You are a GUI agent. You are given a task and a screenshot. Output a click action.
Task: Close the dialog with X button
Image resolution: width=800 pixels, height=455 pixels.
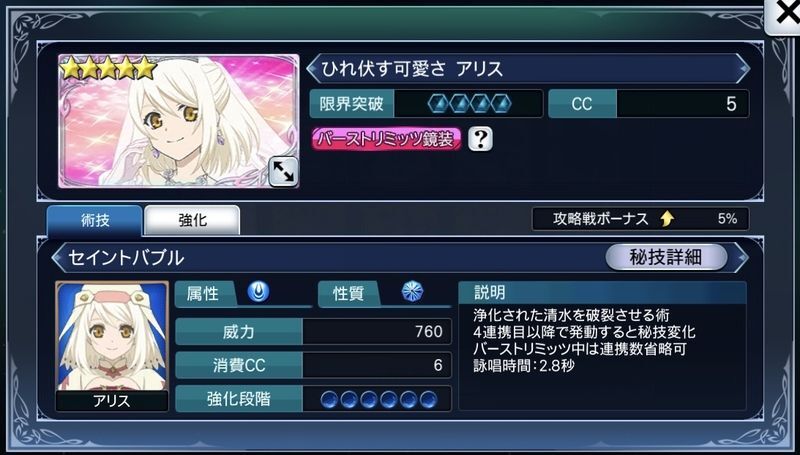(x=784, y=15)
